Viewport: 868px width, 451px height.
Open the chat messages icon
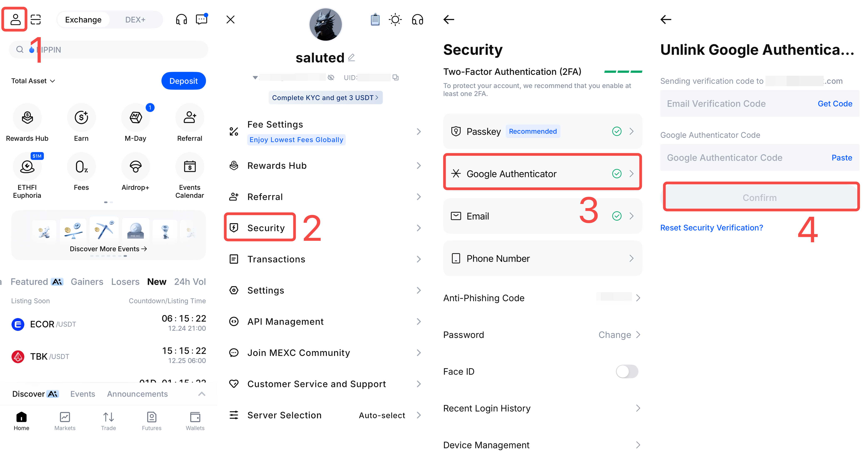[x=202, y=20]
